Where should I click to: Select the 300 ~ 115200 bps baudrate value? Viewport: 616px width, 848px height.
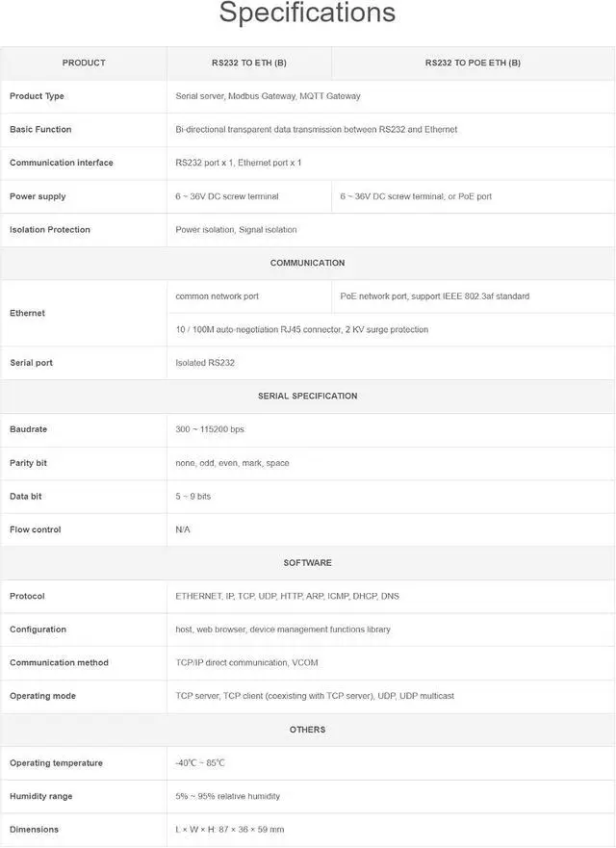point(210,429)
